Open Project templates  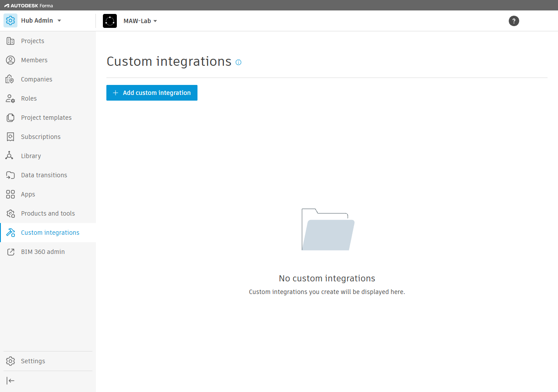(46, 118)
